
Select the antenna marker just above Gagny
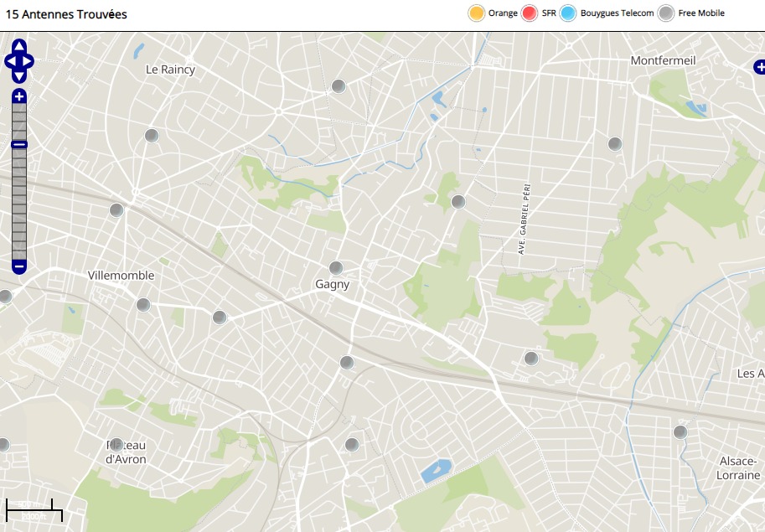click(x=336, y=268)
